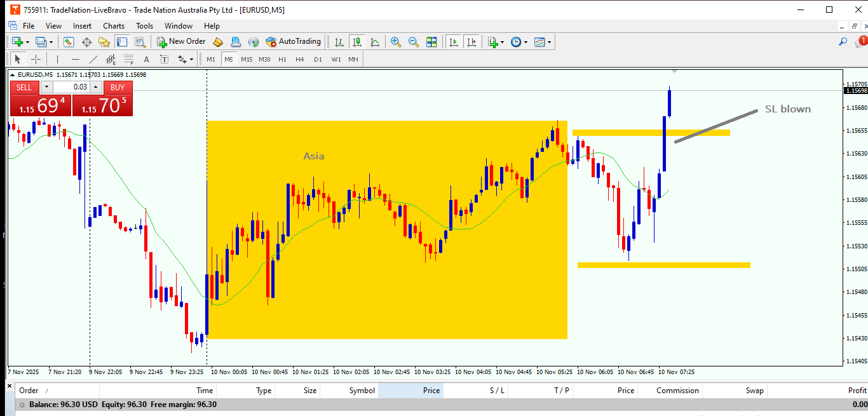
Task: Toggle Chart Shift mode
Action: tap(471, 42)
